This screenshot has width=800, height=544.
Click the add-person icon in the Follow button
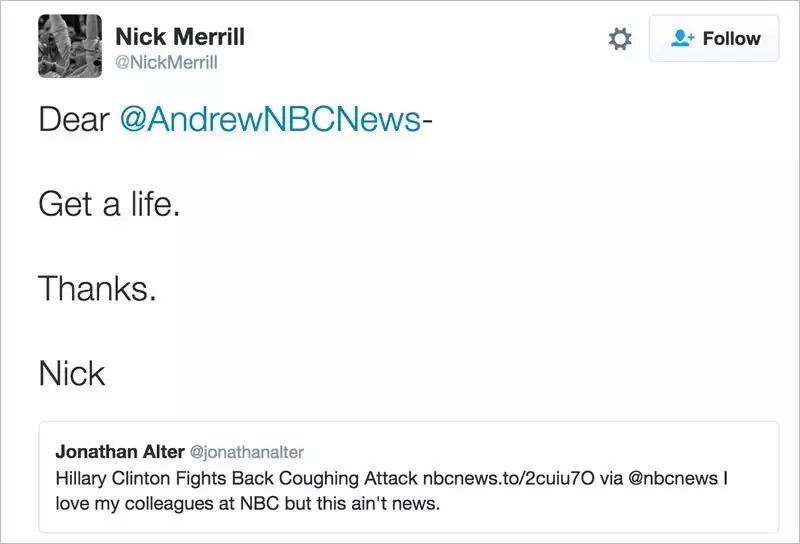coord(682,39)
